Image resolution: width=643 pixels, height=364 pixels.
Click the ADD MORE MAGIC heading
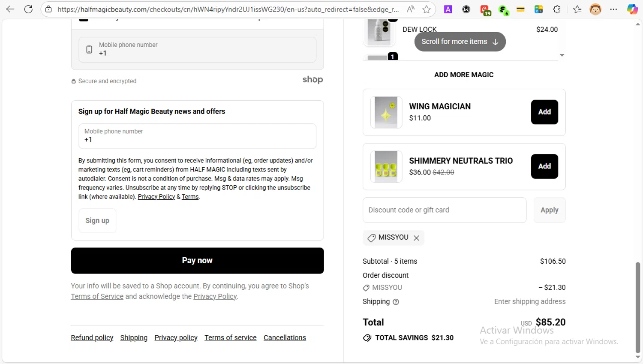[464, 75]
